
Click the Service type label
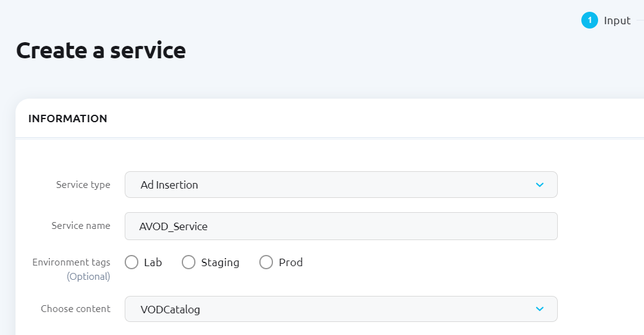click(x=83, y=185)
